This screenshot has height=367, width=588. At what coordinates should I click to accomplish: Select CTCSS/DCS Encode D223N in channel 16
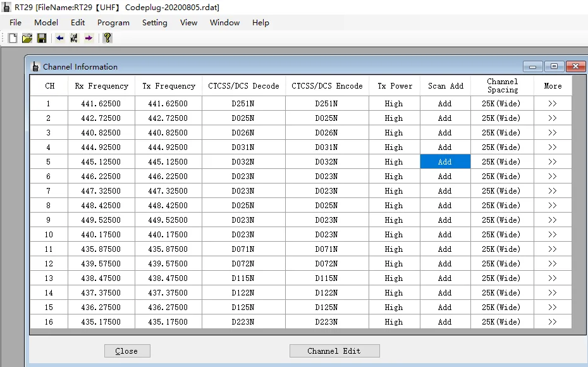327,322
